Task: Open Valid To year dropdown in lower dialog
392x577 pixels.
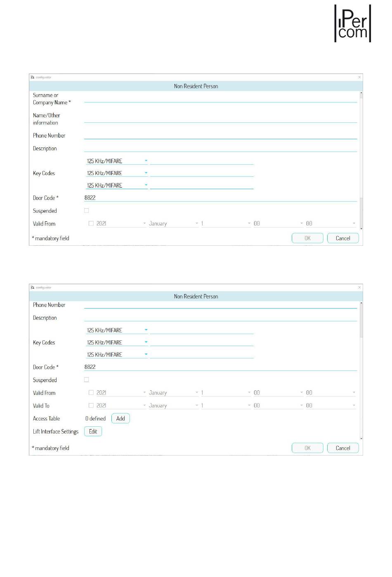Action: tap(121, 406)
